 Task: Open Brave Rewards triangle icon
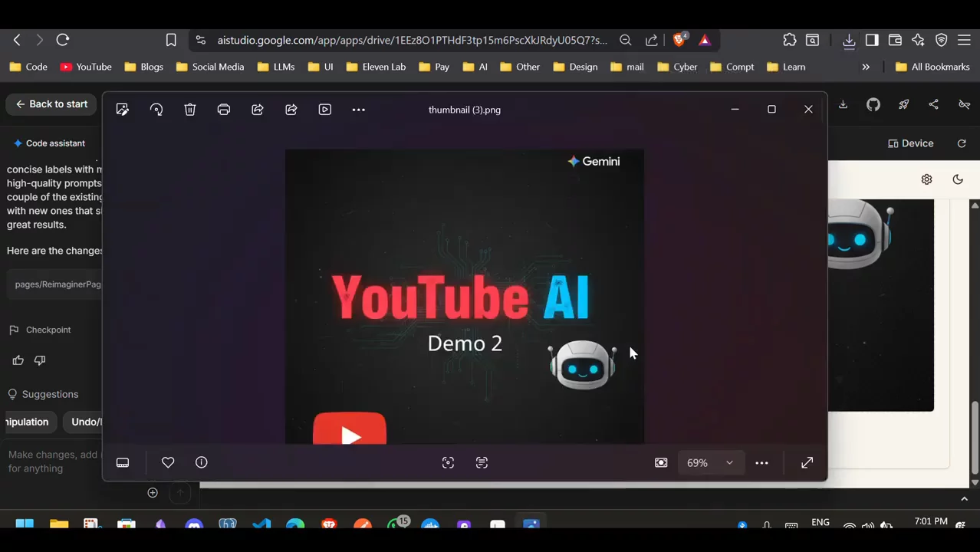click(x=705, y=40)
